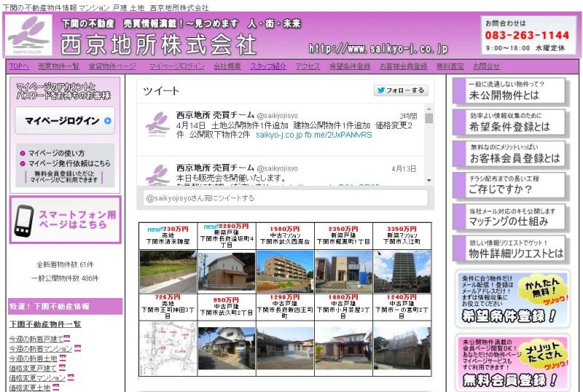Type a reply in the @saikyojisyo tweet box

tap(284, 198)
